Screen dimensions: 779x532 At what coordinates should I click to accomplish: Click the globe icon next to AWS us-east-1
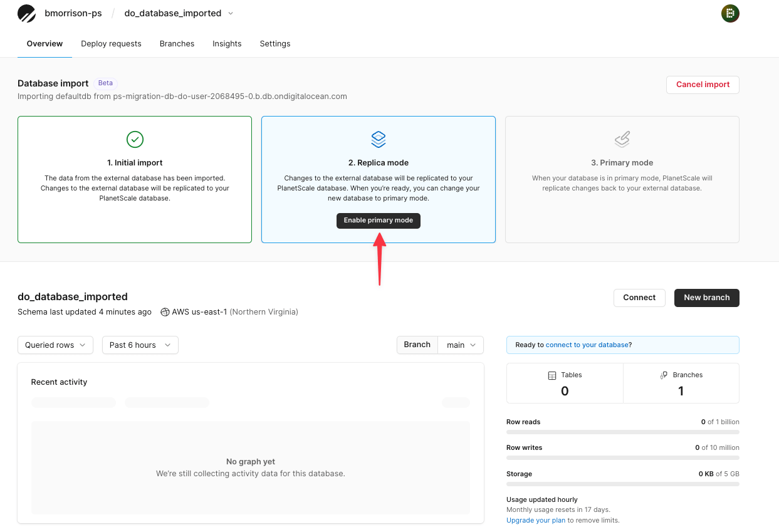pyautogui.click(x=164, y=311)
